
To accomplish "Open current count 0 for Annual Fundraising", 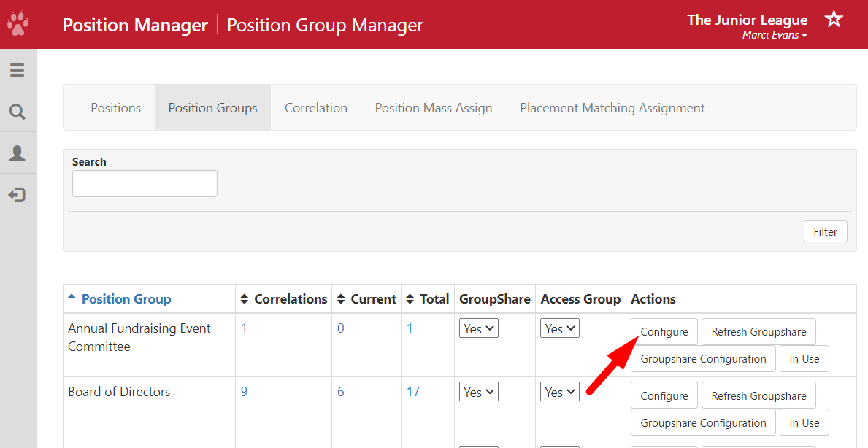I will 340,328.
